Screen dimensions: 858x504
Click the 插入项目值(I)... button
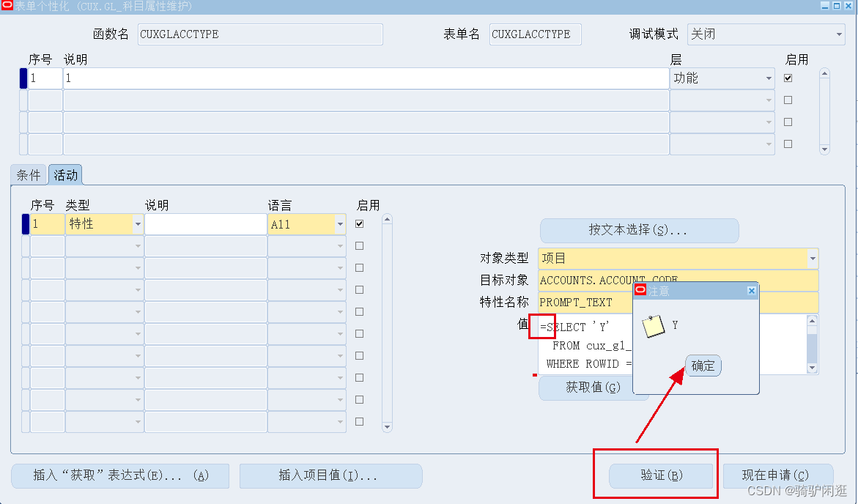pyautogui.click(x=330, y=475)
